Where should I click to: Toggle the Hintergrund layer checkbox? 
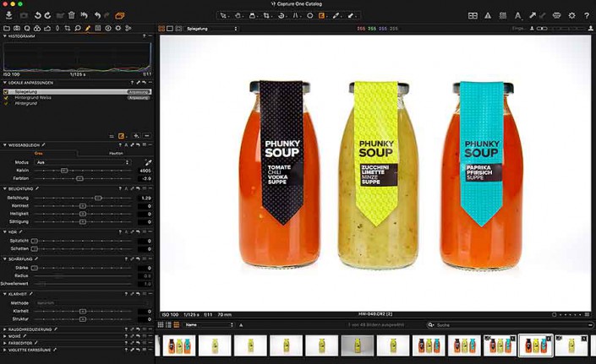point(6,103)
